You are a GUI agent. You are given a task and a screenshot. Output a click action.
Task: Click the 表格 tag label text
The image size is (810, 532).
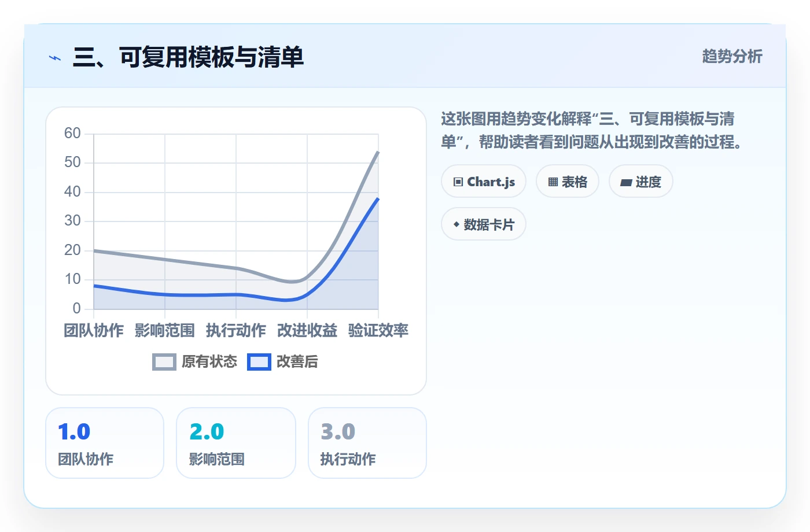tap(575, 182)
